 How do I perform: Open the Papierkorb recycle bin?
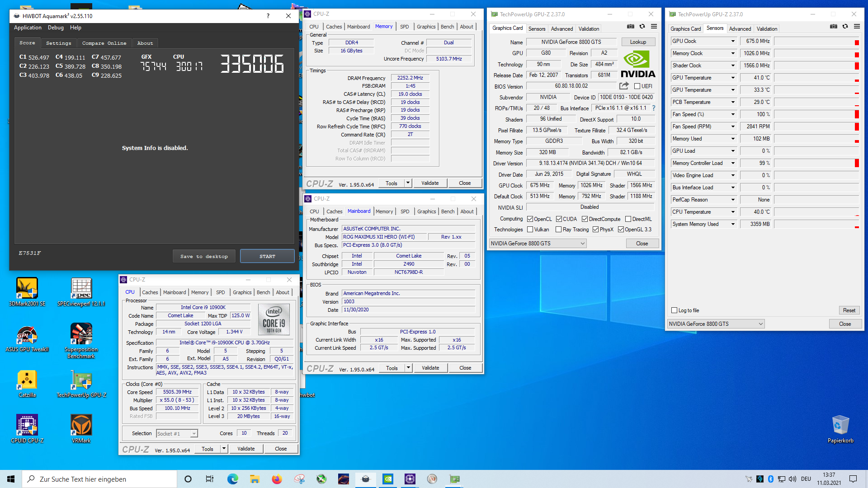[840, 429]
